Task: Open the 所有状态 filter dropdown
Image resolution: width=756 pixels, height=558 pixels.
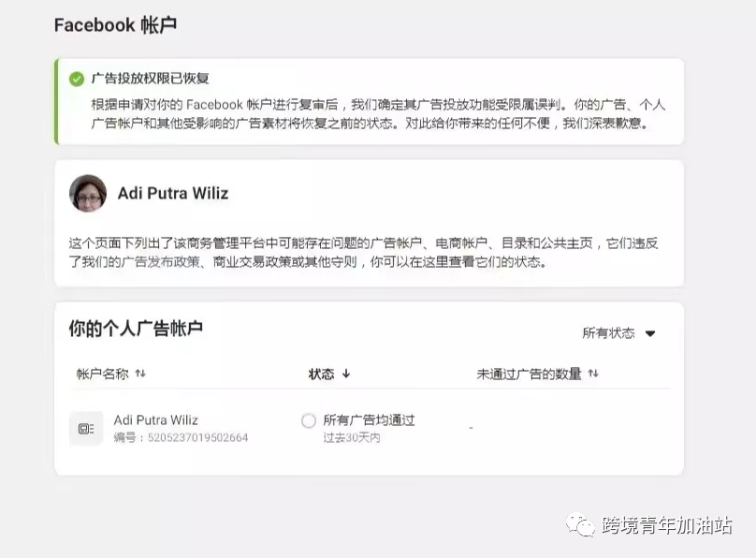Action: (618, 333)
